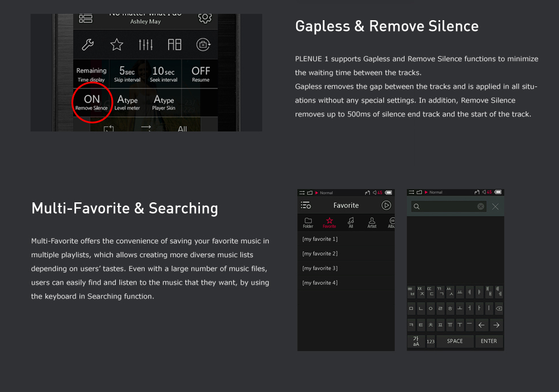Toggle the Remove Silence ON setting
This screenshot has width=559, height=392.
point(92,103)
